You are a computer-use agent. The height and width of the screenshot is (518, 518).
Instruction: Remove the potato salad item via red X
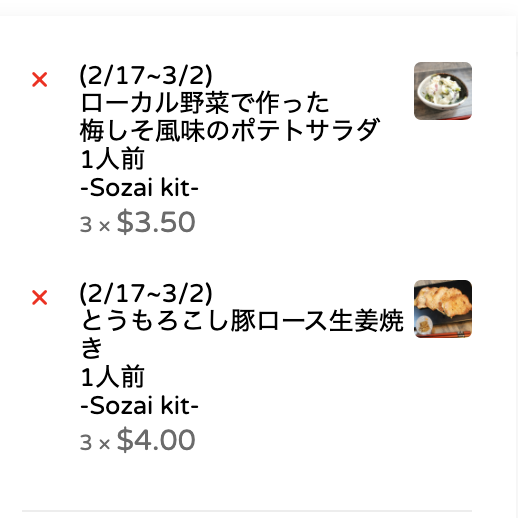(x=39, y=80)
